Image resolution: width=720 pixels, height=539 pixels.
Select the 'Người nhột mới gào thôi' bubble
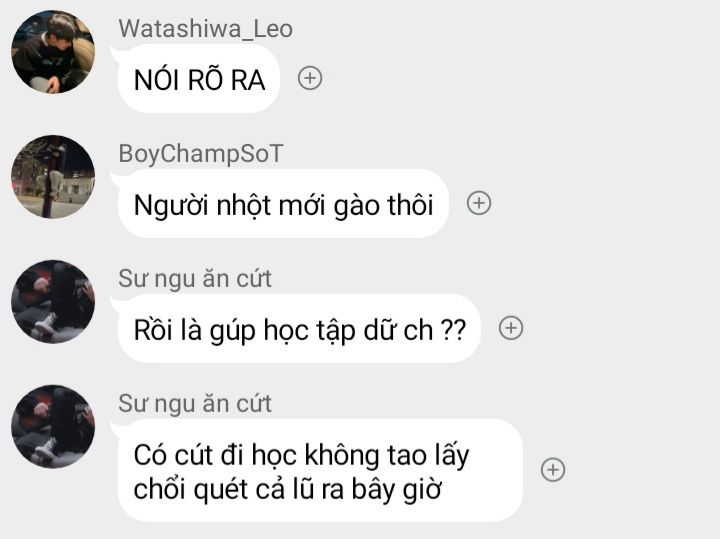tap(283, 203)
